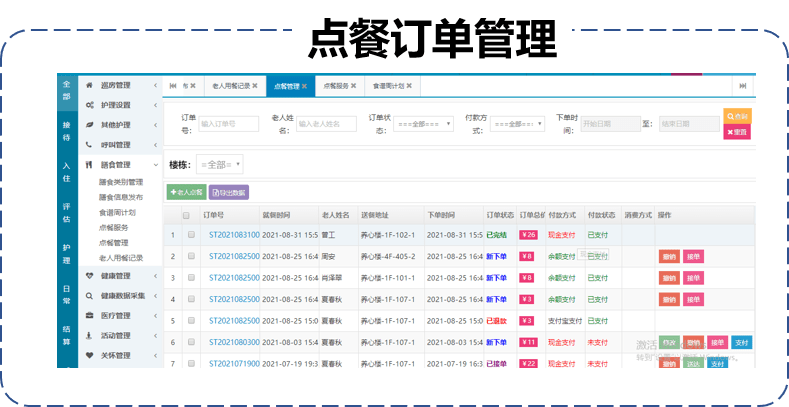The height and width of the screenshot is (407, 789).
Task: Click the leaf icon beside 其他护理
Action: tap(90, 125)
